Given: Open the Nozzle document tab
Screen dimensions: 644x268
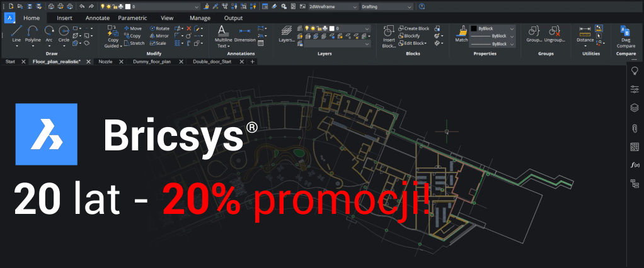Looking at the screenshot, I should click(106, 62).
